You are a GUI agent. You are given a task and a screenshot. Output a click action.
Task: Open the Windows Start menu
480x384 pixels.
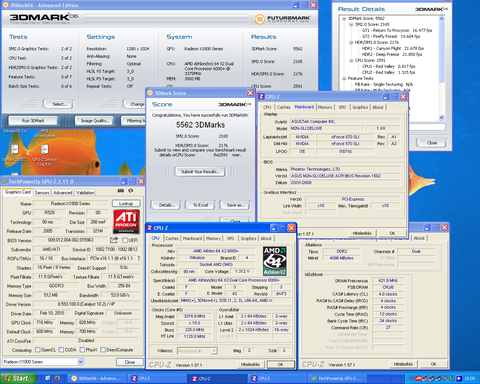(x=18, y=378)
